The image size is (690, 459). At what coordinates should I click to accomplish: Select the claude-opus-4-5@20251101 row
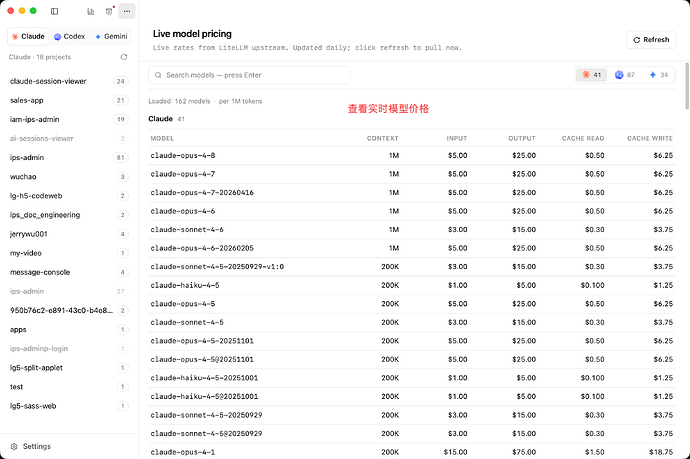tap(411, 360)
